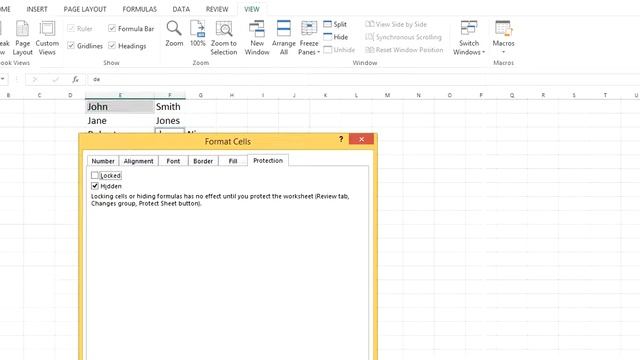The width and height of the screenshot is (640, 360).
Task: Select column R header
Action: pyautogui.click(x=543, y=95)
